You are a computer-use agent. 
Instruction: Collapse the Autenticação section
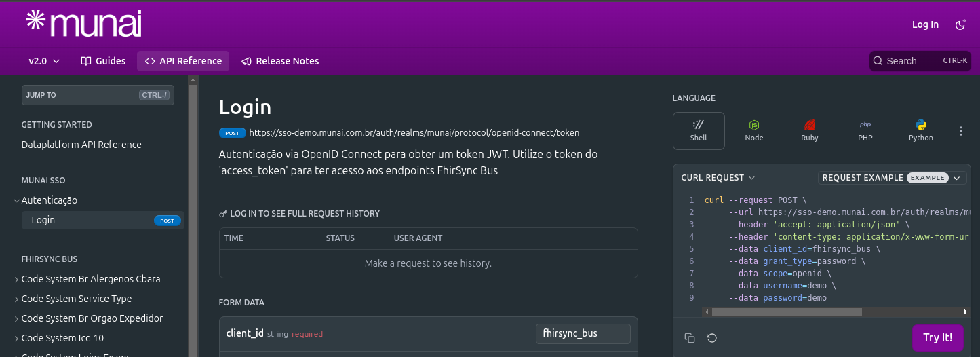coord(17,201)
